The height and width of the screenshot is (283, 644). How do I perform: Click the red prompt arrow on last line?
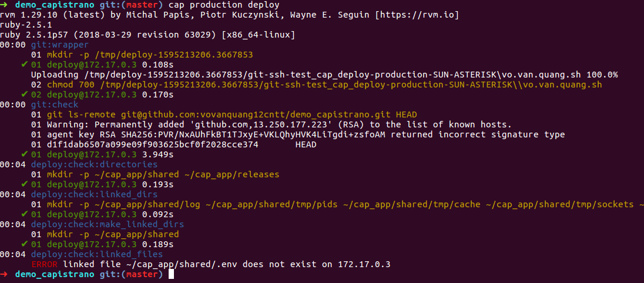(x=4, y=274)
